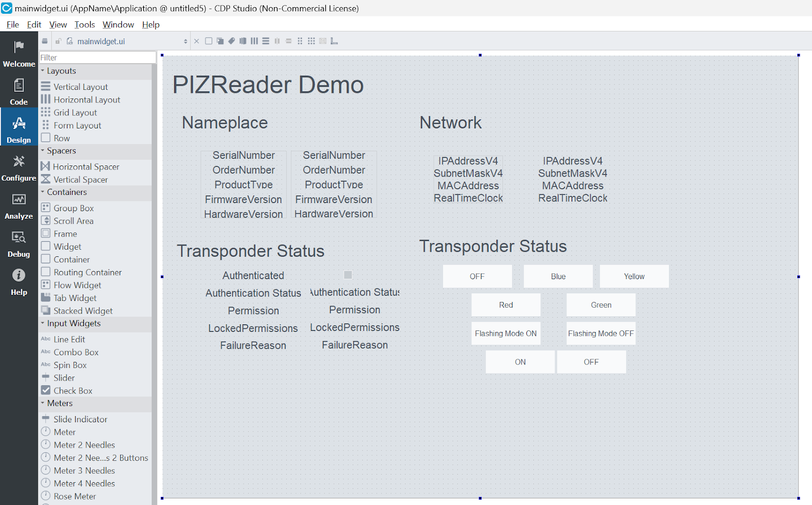Open the Analyze mode
This screenshot has width=812, height=505.
point(19,206)
